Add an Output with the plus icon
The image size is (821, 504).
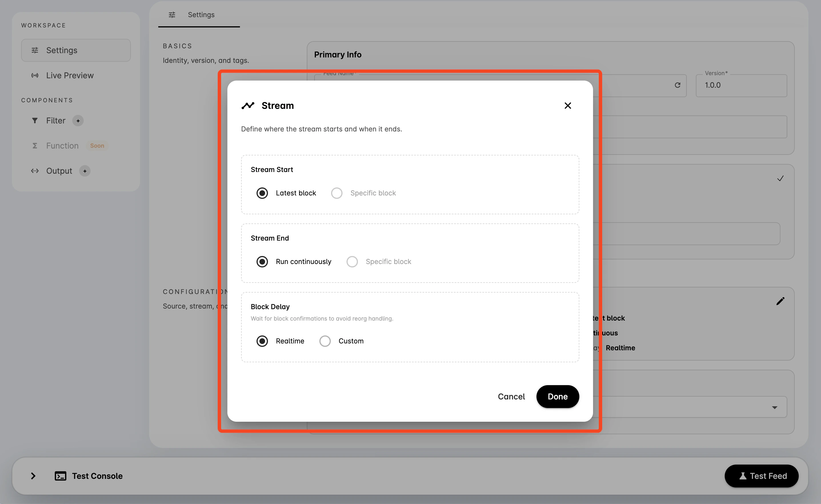pyautogui.click(x=85, y=171)
